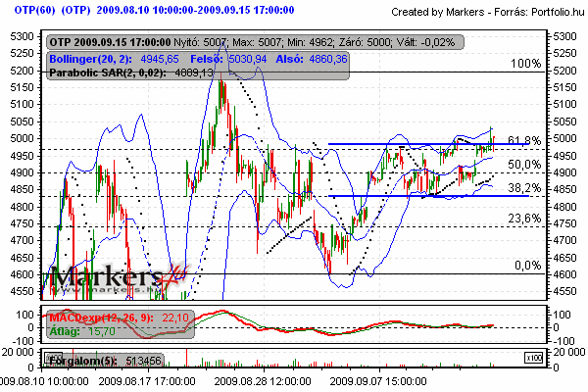Click the 61,8% Fibonacci level label
The width and height of the screenshot is (588, 392).
[524, 140]
